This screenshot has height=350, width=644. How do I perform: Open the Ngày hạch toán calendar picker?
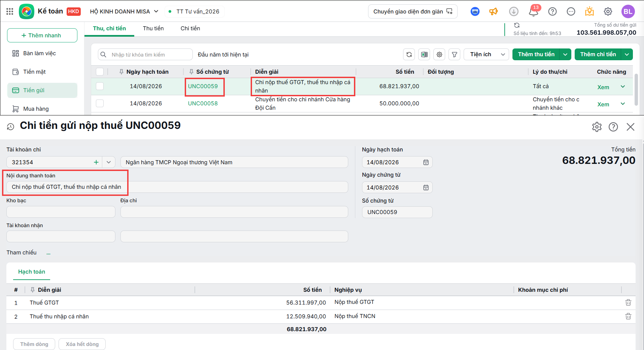coord(426,162)
